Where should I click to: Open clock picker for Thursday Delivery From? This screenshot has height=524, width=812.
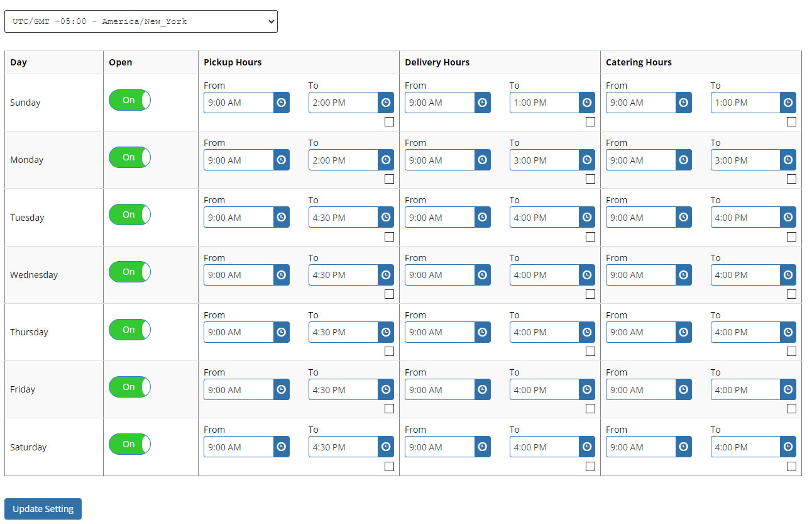pos(483,332)
